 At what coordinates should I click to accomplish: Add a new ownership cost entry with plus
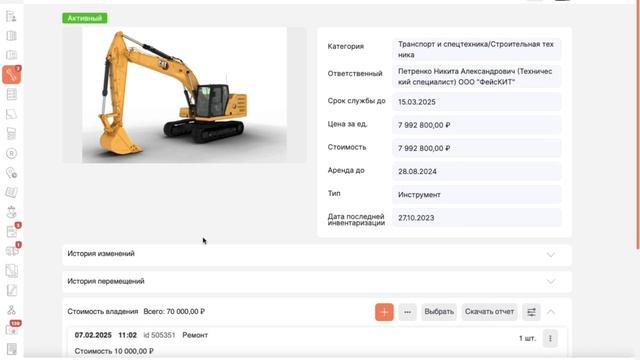(x=384, y=312)
